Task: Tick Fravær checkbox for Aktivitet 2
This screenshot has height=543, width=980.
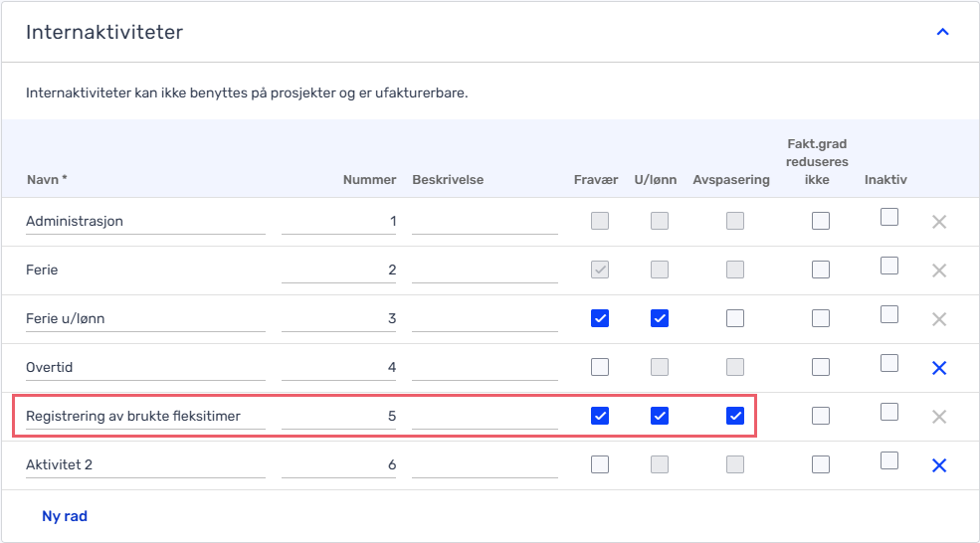Action: click(599, 464)
